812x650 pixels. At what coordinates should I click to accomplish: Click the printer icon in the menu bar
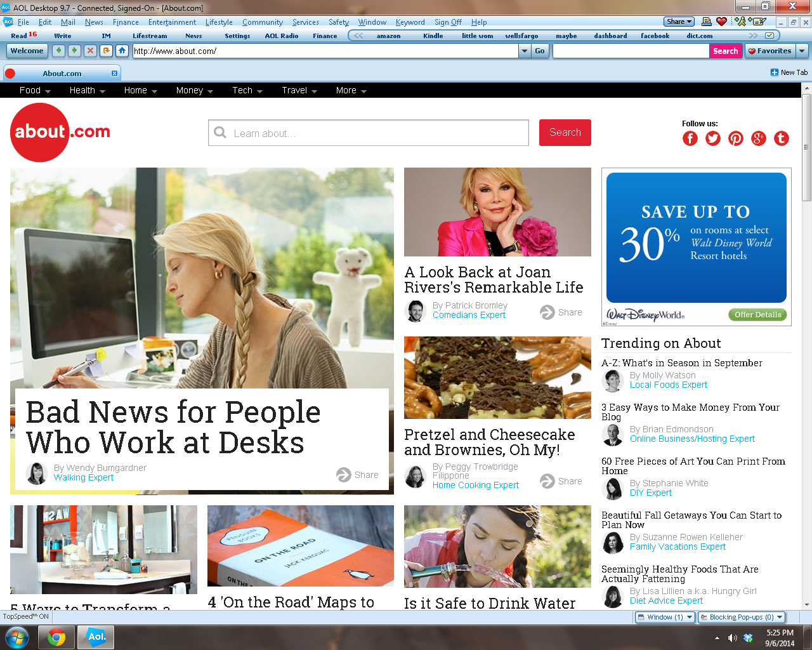707,22
